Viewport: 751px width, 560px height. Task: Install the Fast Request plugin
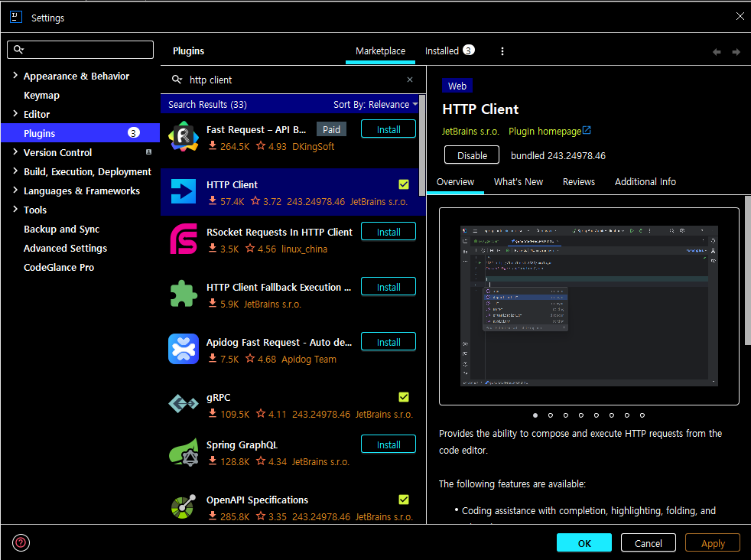[x=389, y=129]
